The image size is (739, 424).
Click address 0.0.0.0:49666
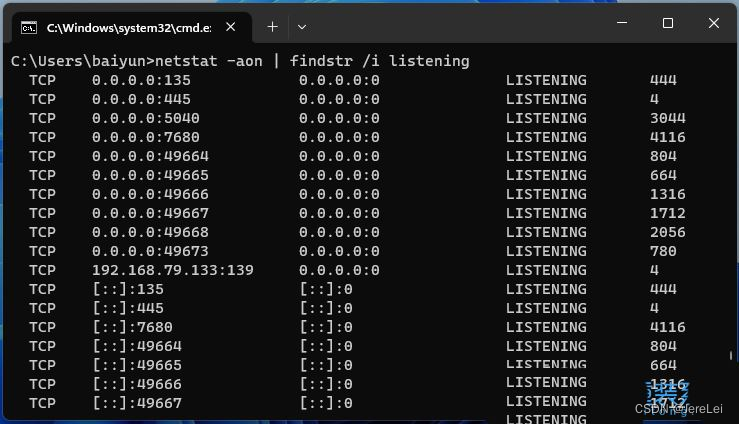click(150, 194)
